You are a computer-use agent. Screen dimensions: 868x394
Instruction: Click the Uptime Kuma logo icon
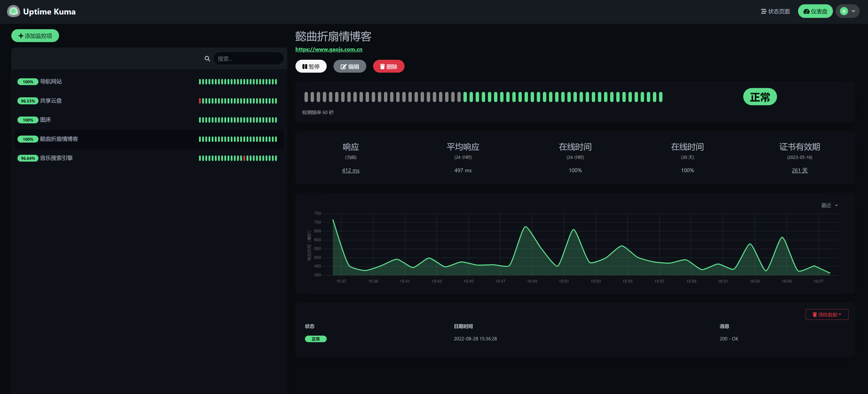click(x=14, y=12)
